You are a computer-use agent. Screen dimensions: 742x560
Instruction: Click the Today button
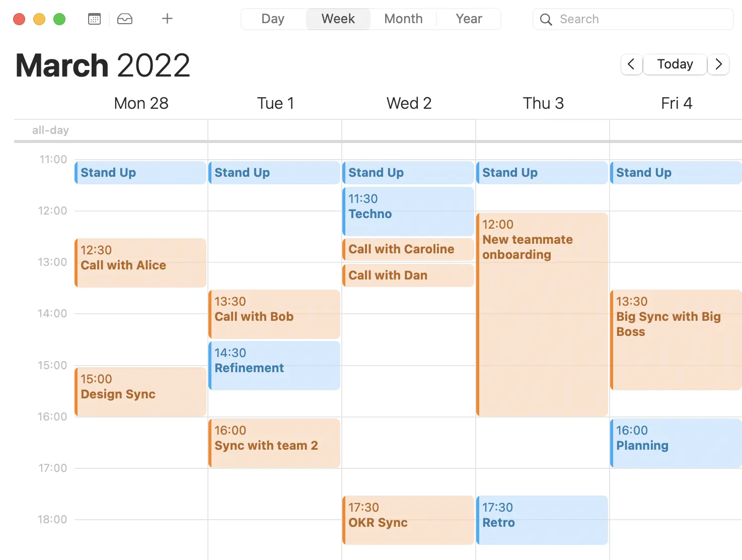[675, 64]
